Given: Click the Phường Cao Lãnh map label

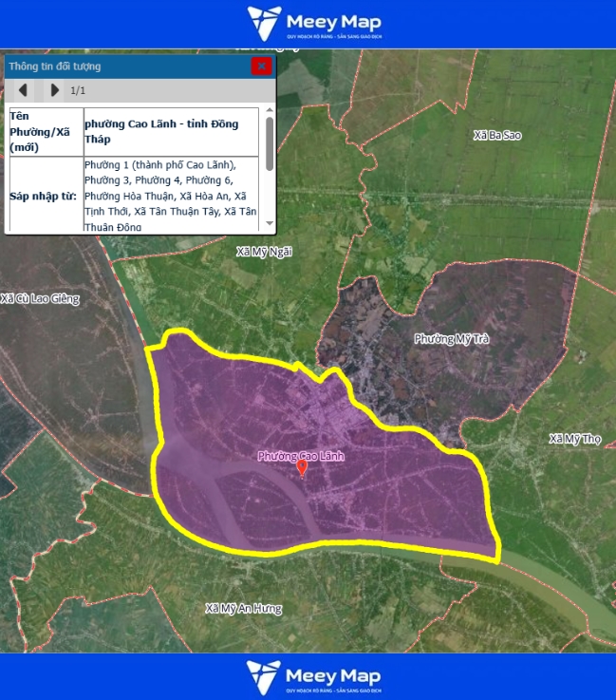Looking at the screenshot, I should tap(301, 456).
